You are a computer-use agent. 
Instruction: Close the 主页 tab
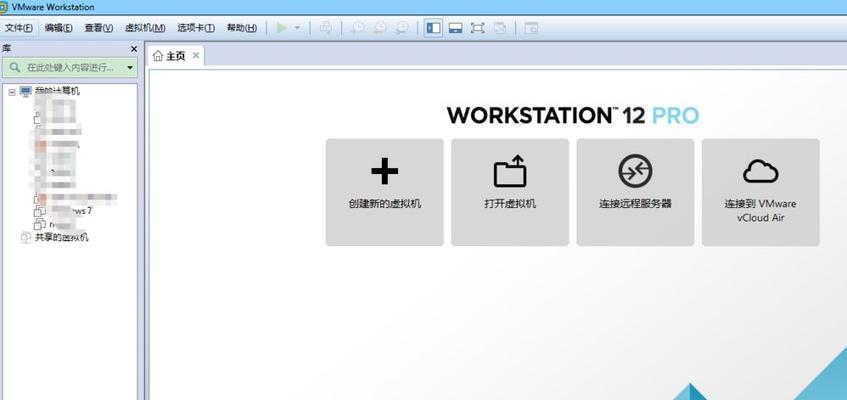pyautogui.click(x=196, y=55)
